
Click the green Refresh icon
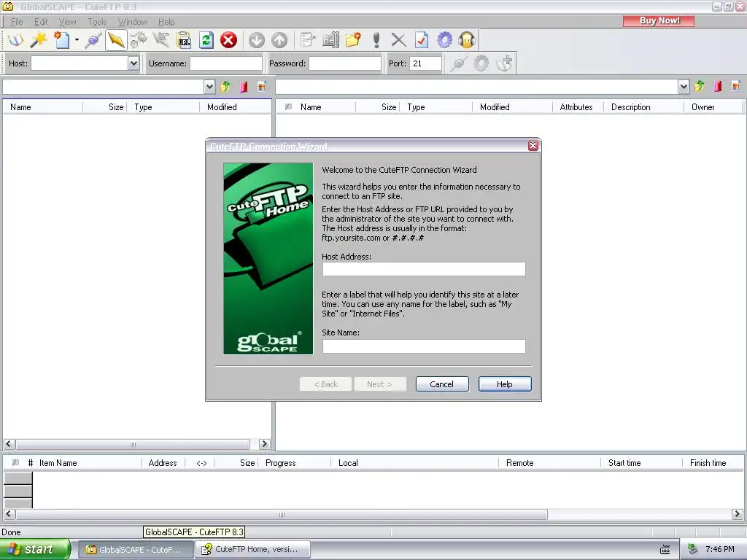click(x=206, y=40)
